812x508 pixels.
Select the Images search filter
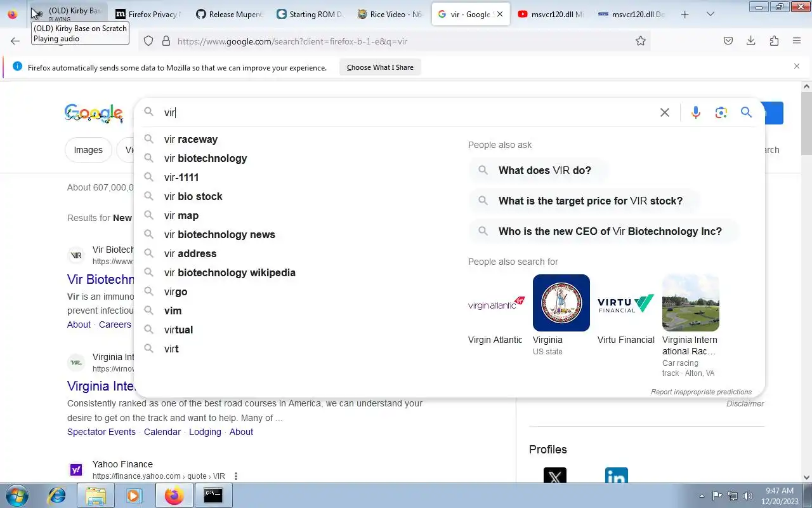pos(88,150)
